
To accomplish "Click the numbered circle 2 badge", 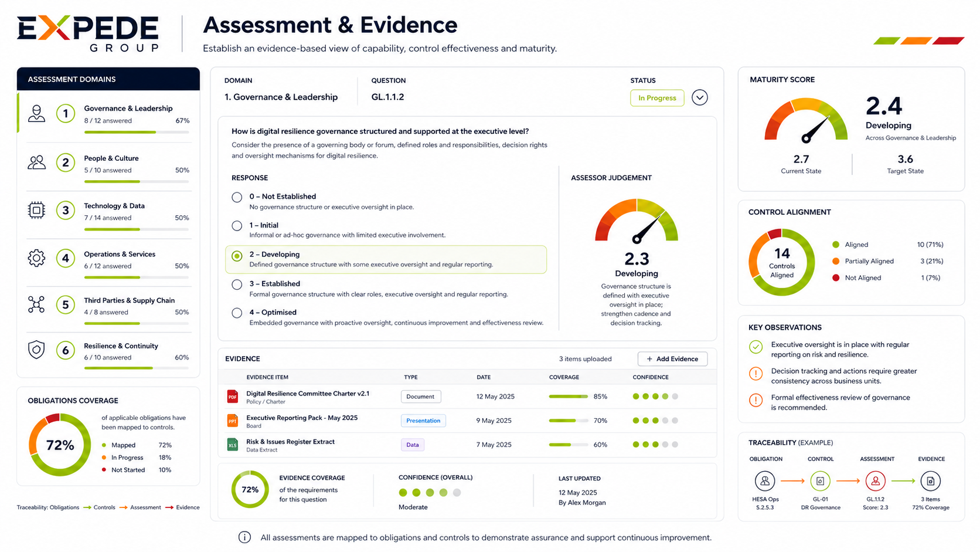I will [x=66, y=162].
